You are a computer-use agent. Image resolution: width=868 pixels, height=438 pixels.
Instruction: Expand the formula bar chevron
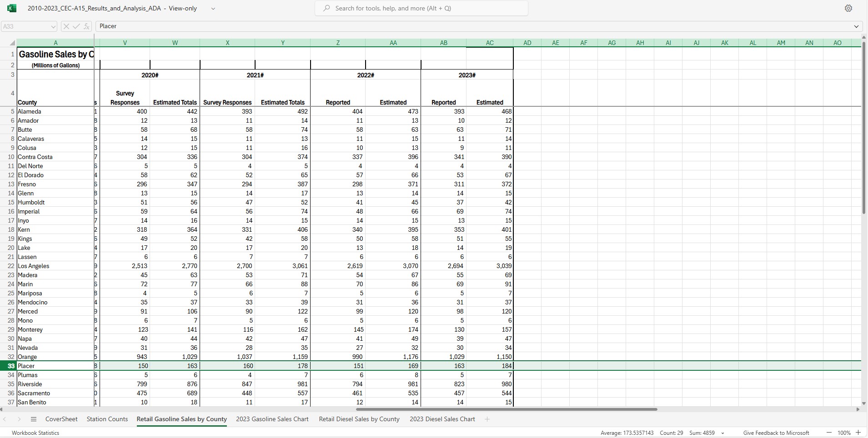coord(857,26)
